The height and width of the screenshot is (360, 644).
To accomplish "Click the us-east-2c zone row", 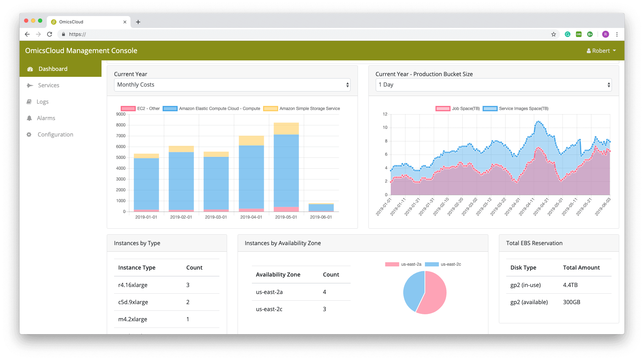I will (x=301, y=309).
